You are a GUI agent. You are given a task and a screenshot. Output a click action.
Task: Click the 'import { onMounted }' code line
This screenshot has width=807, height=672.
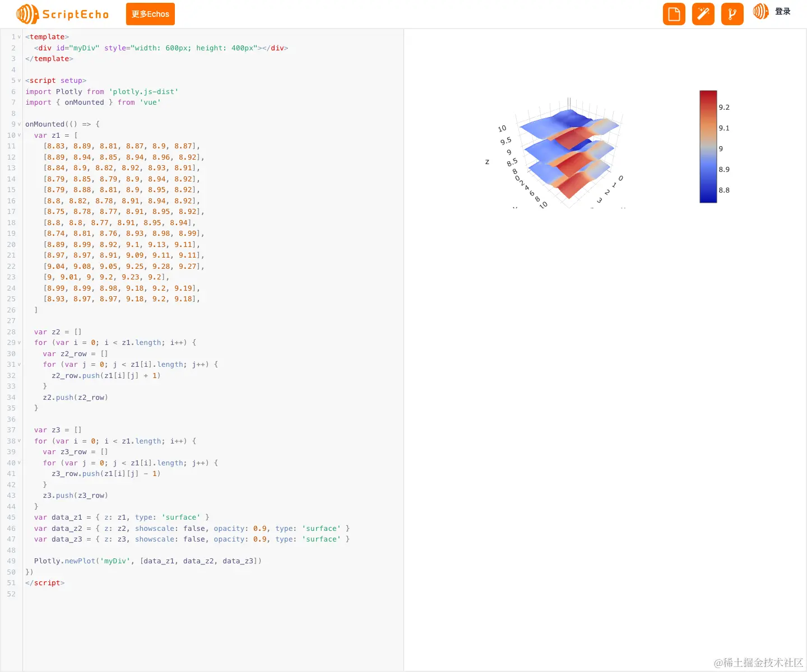(x=93, y=102)
